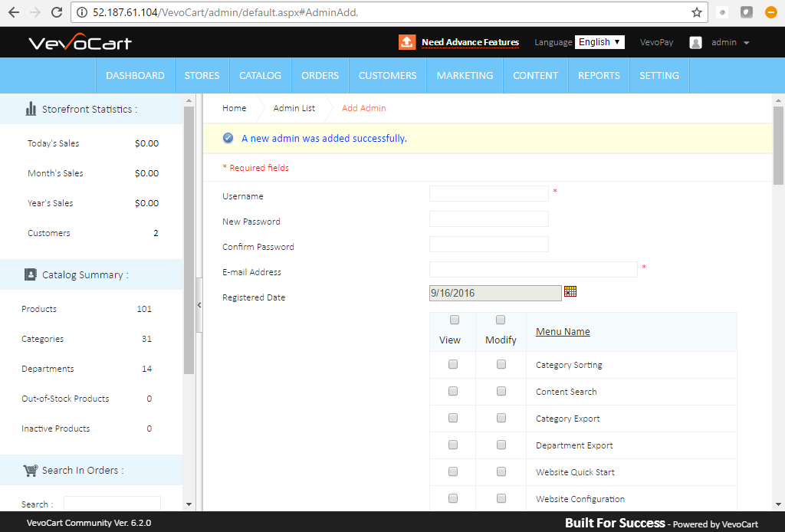Click the browser back arrow
Viewport: 785px width, 532px height.
[x=14, y=12]
